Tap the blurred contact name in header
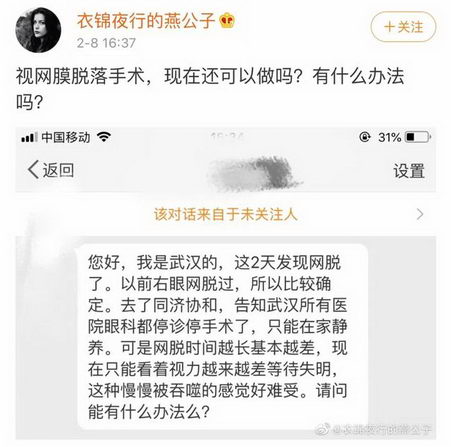The width and height of the screenshot is (451, 447). click(x=255, y=173)
